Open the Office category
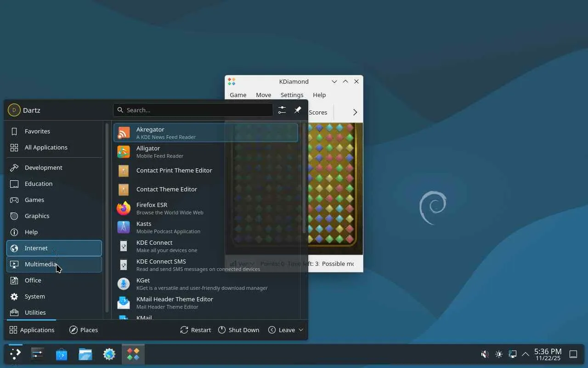This screenshot has width=588, height=368. [x=54, y=280]
